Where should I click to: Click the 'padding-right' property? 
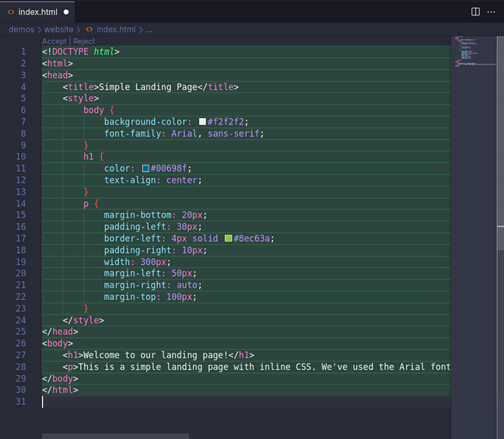coord(138,250)
